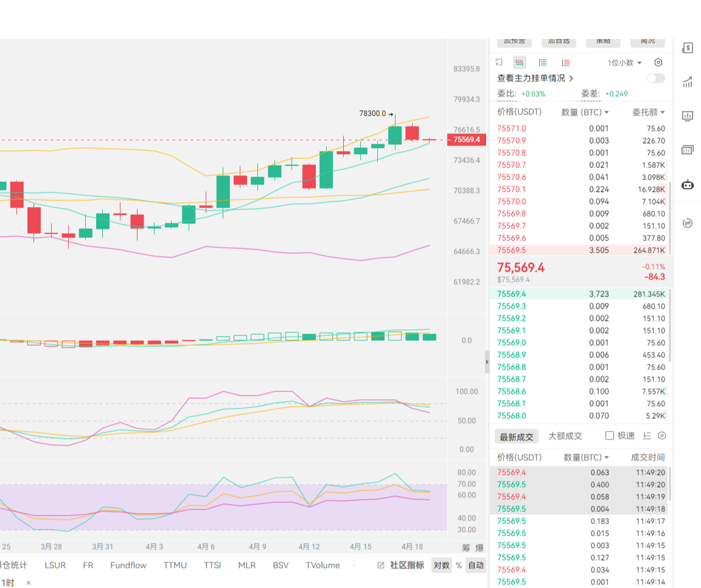Screen dimensions: 701x588
Task: Toggle the 对数 log scale button
Action: point(441,565)
